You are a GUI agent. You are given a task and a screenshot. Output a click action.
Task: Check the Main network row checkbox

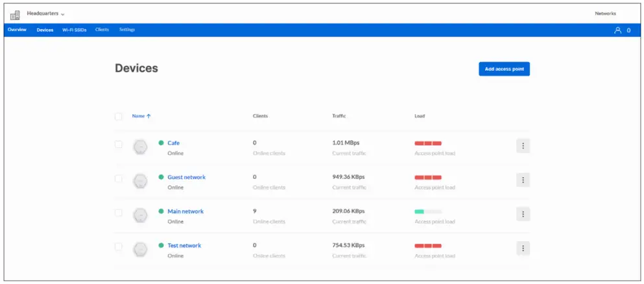[118, 213]
